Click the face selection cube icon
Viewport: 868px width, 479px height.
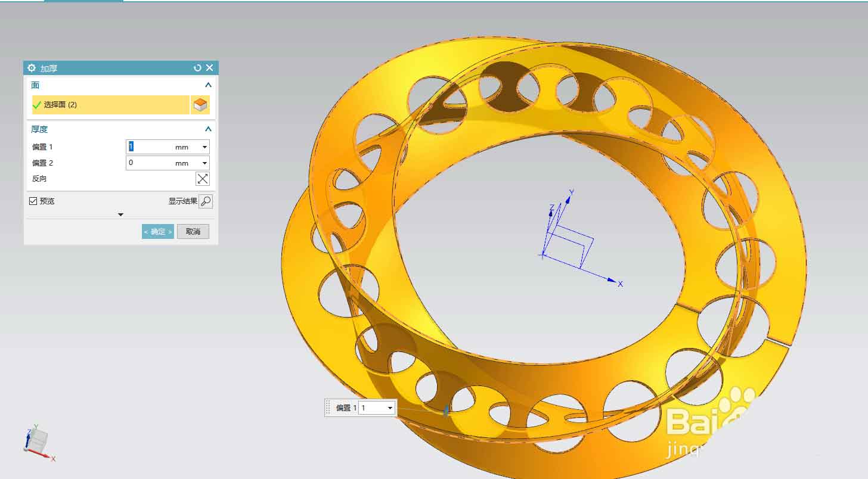coord(200,105)
